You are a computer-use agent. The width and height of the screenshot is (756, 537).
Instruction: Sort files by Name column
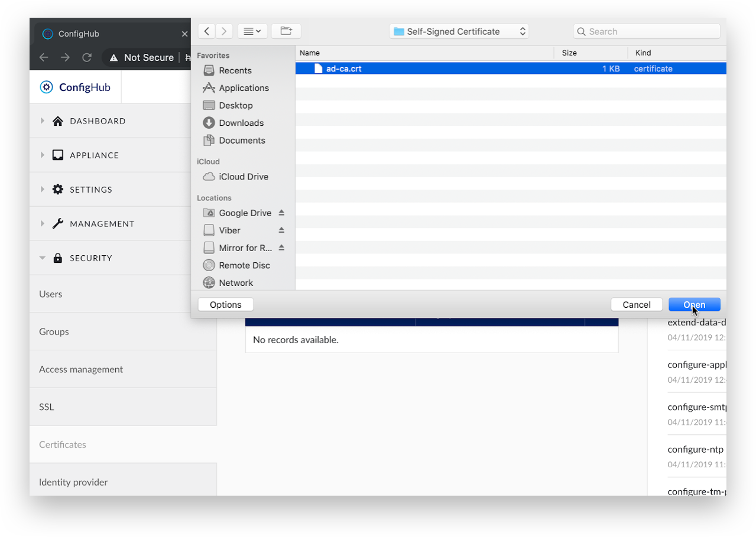tap(424, 53)
